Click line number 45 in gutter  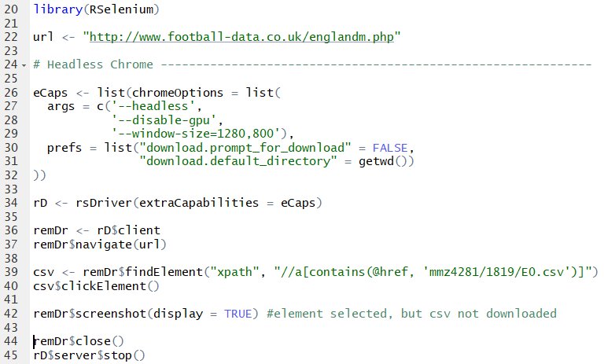pyautogui.click(x=11, y=355)
